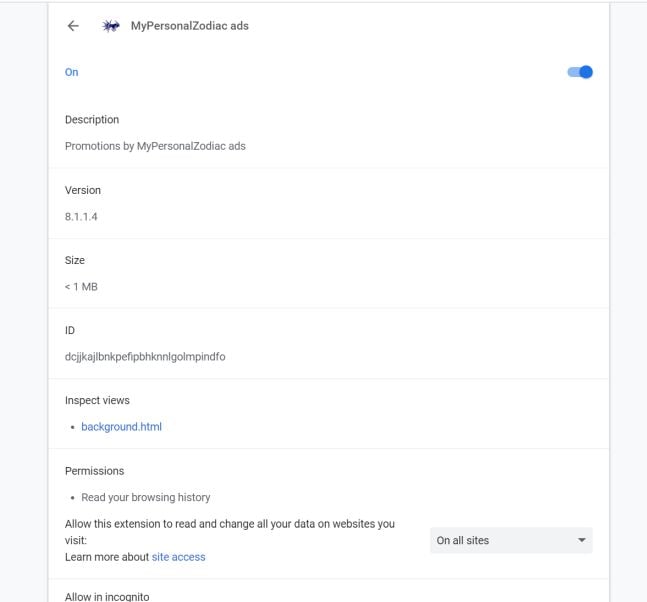Click the 'MyPersonalZodiac ads' page title
Image resolution: width=647 pixels, height=602 pixels.
pyautogui.click(x=190, y=26)
